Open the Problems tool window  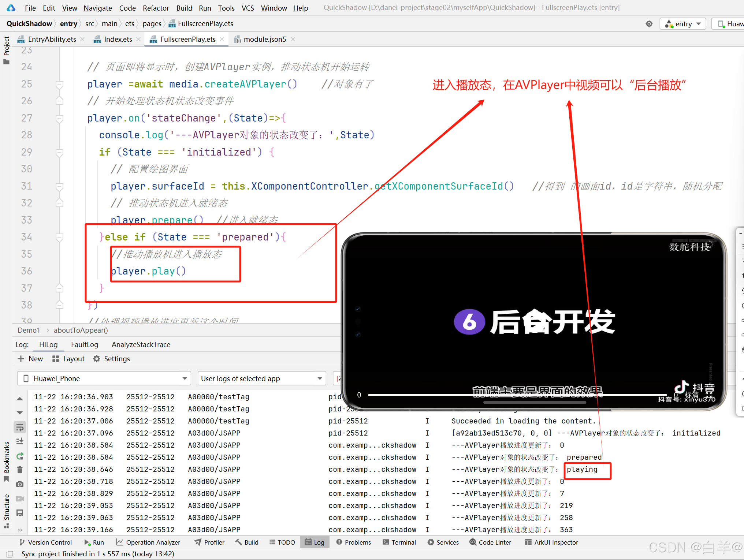pos(353,542)
